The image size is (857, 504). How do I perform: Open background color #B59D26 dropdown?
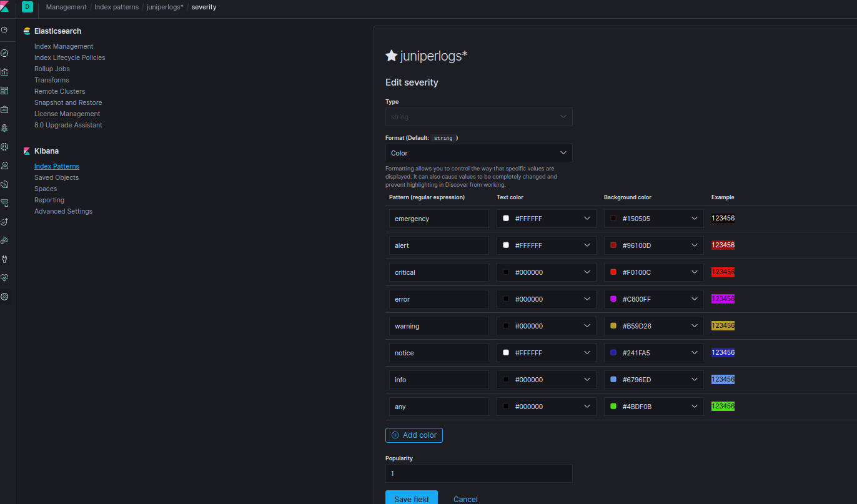(x=654, y=326)
